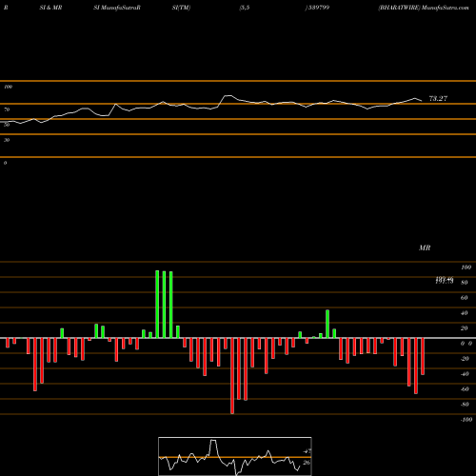Click the 26 value in mini chart
476x476 pixels.
(307, 463)
